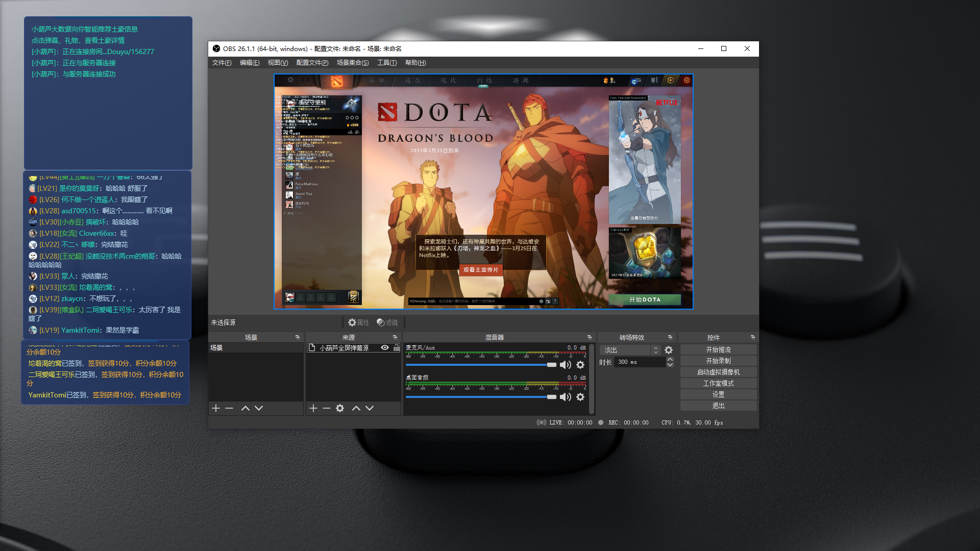
Task: Open source properties gear in 来源 panel
Action: click(x=340, y=408)
